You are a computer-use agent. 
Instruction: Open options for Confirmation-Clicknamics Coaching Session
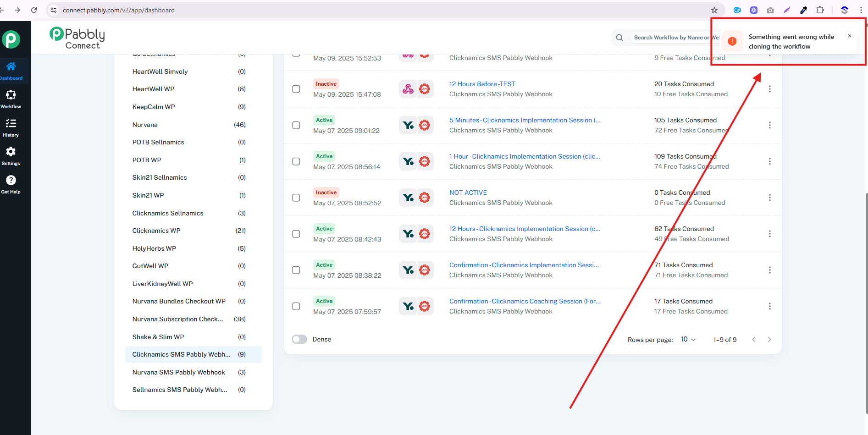pyautogui.click(x=770, y=306)
